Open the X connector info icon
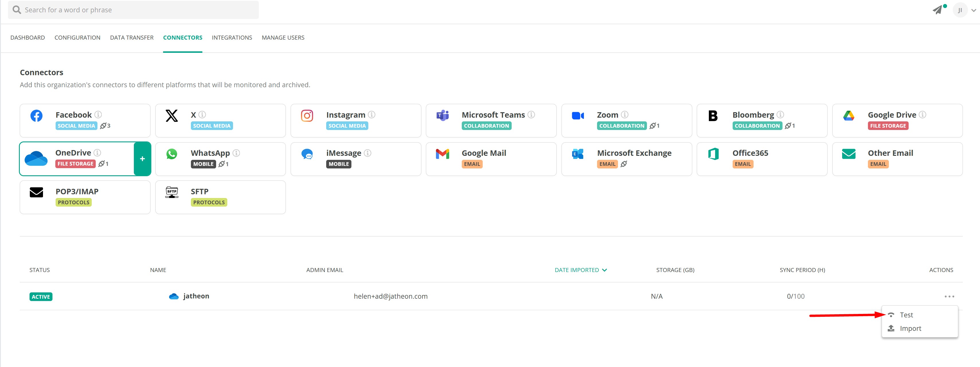980x367 pixels. pos(202,114)
